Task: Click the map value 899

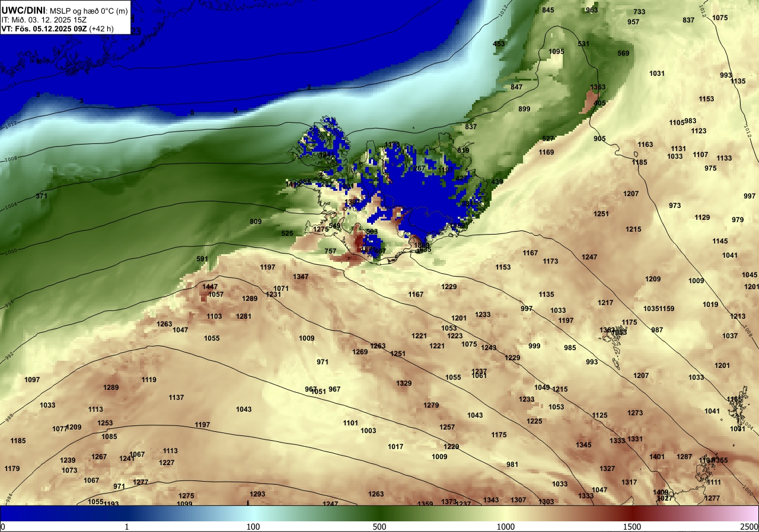Action: (524, 109)
